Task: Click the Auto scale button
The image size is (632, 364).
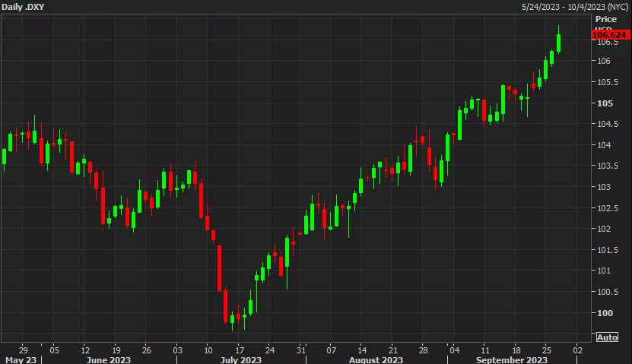Action: tap(607, 337)
